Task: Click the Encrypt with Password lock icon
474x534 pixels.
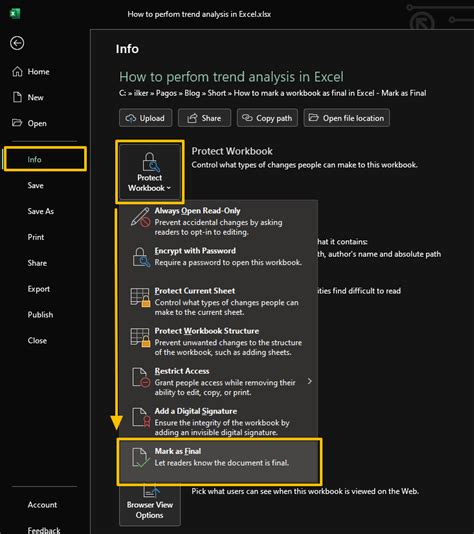Action: pyautogui.click(x=141, y=257)
